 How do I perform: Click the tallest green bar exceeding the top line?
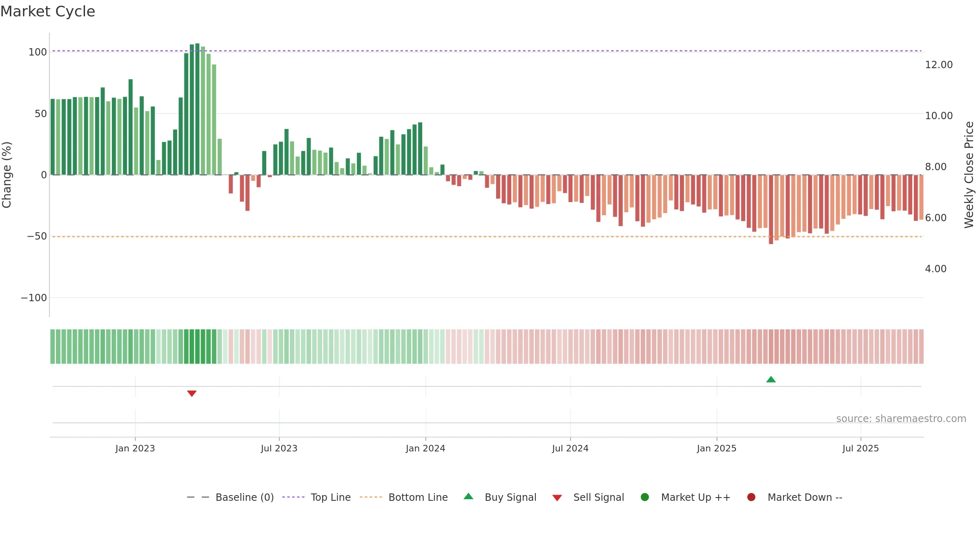197,109
